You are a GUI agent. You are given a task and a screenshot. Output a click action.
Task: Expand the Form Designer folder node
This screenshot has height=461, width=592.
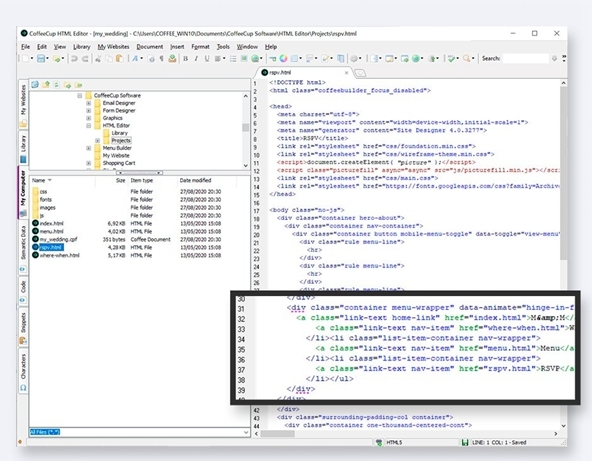point(88,111)
